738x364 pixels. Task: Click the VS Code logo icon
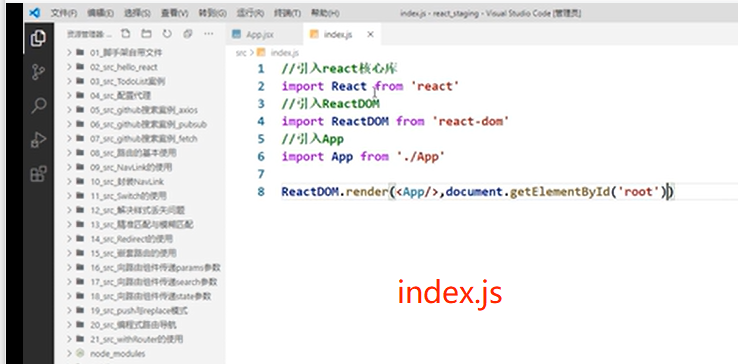click(x=34, y=13)
